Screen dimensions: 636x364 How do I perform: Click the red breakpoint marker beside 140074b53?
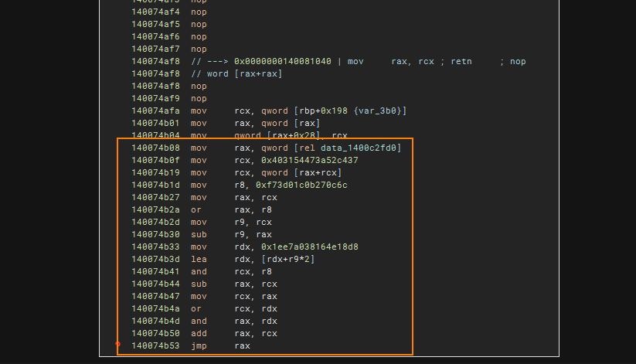tap(117, 343)
